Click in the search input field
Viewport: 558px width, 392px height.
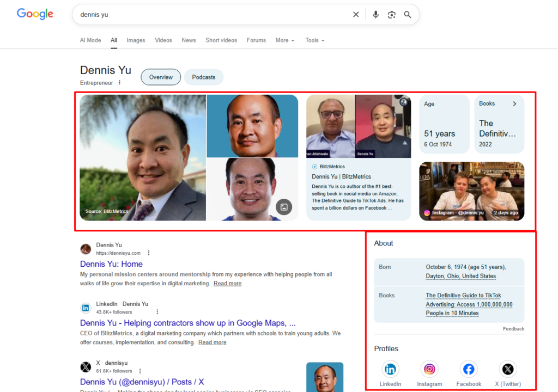tap(213, 15)
